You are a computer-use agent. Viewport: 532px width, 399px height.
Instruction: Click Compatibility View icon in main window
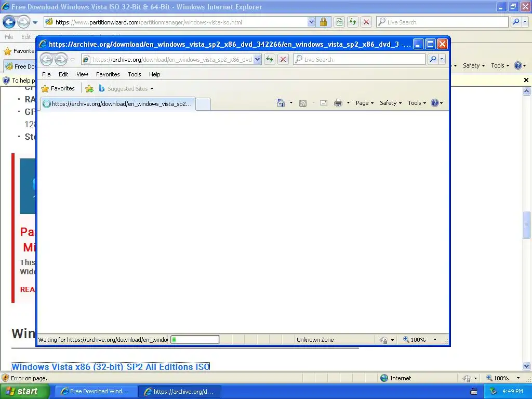pyautogui.click(x=339, y=22)
